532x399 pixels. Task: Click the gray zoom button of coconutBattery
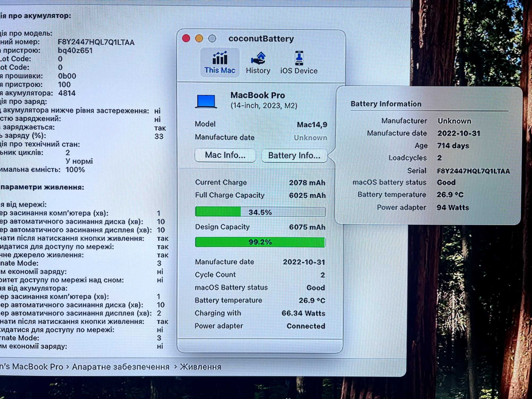(212, 39)
